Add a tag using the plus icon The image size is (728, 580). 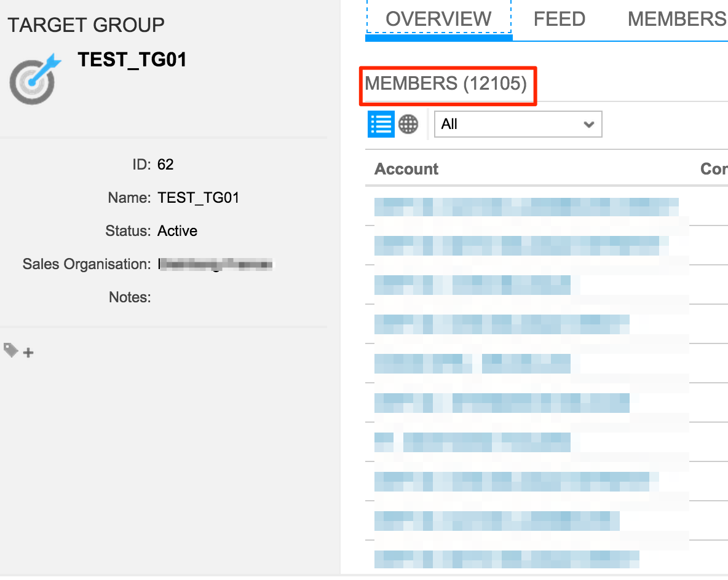point(28,351)
